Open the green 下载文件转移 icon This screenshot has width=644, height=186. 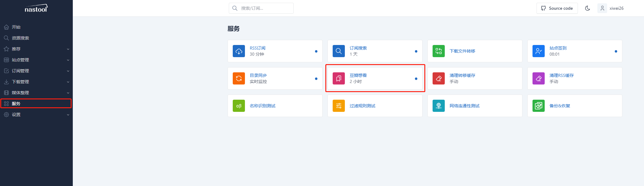[438, 51]
